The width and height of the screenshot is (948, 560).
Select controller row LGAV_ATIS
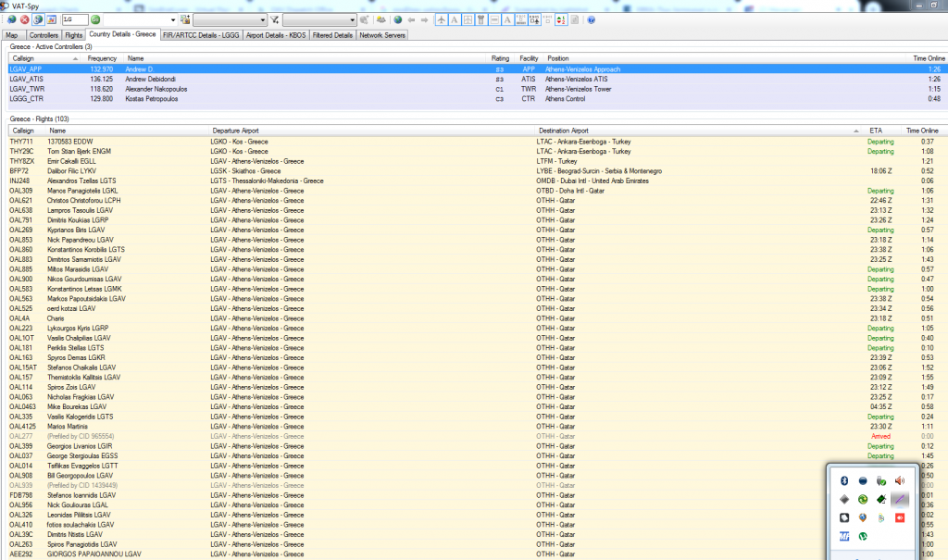(x=478, y=80)
